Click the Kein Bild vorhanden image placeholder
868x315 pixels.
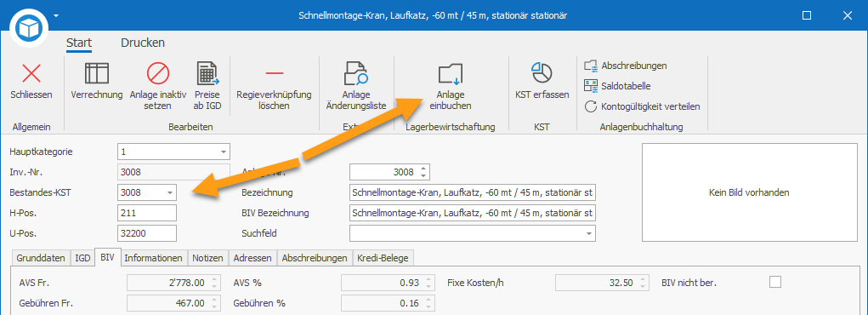click(749, 192)
